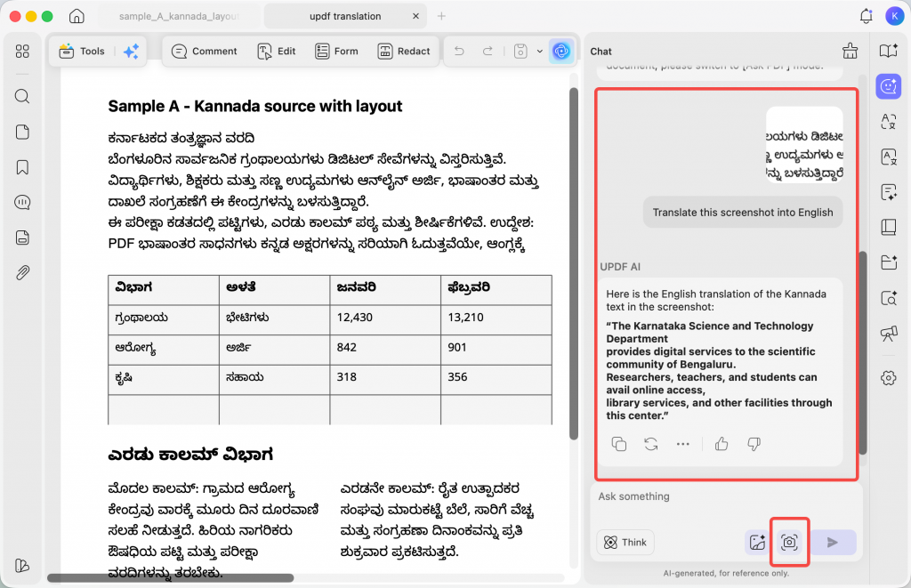Viewport: 911px width, 588px height.
Task: Click the upload image icon in chat input
Action: pos(757,542)
